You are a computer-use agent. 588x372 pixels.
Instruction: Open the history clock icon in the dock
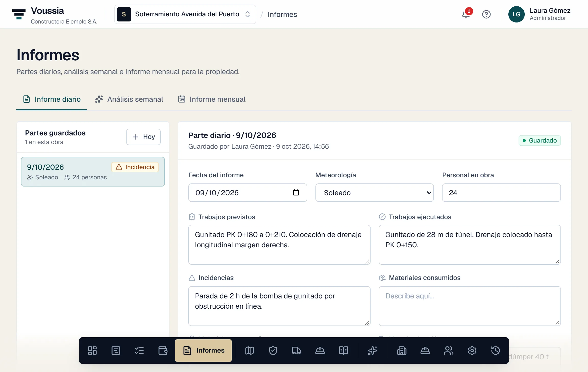coord(496,351)
